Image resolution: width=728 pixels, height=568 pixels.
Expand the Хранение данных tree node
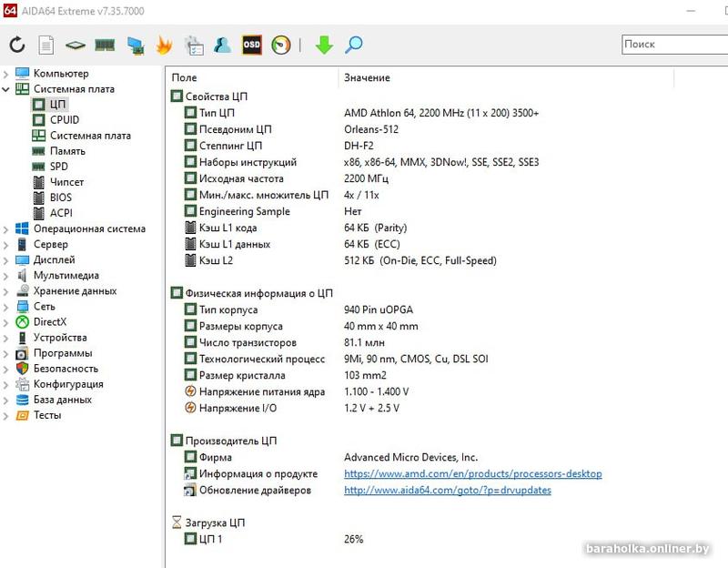(x=6, y=291)
